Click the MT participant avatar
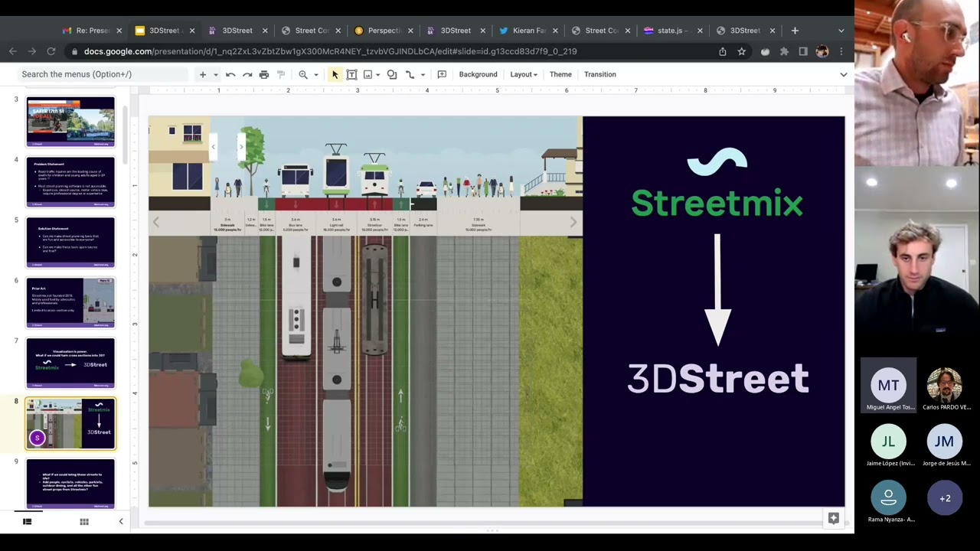 click(888, 385)
